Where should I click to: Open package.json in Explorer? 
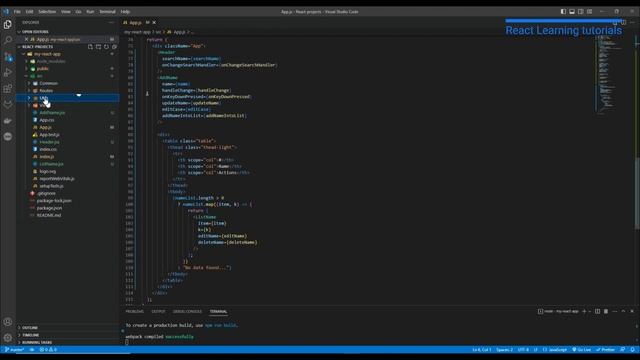point(49,208)
